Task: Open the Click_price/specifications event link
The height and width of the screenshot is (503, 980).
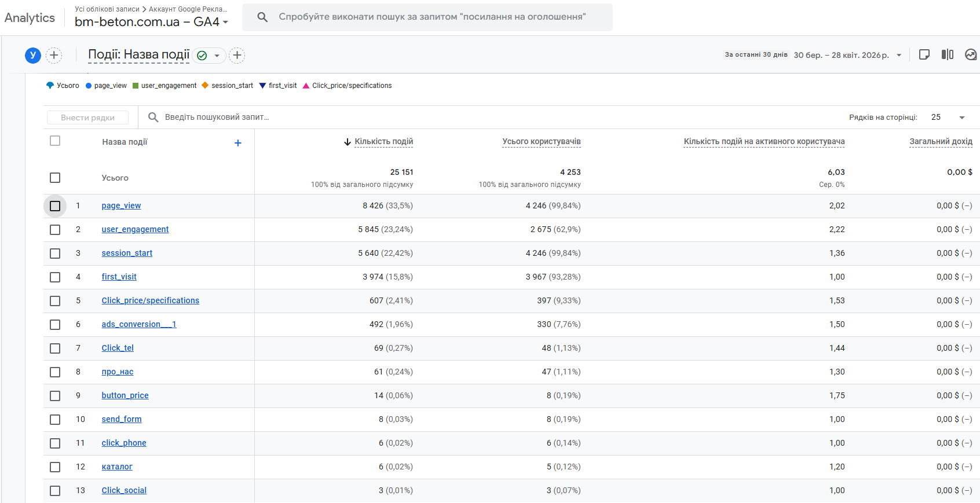Action: (x=151, y=300)
